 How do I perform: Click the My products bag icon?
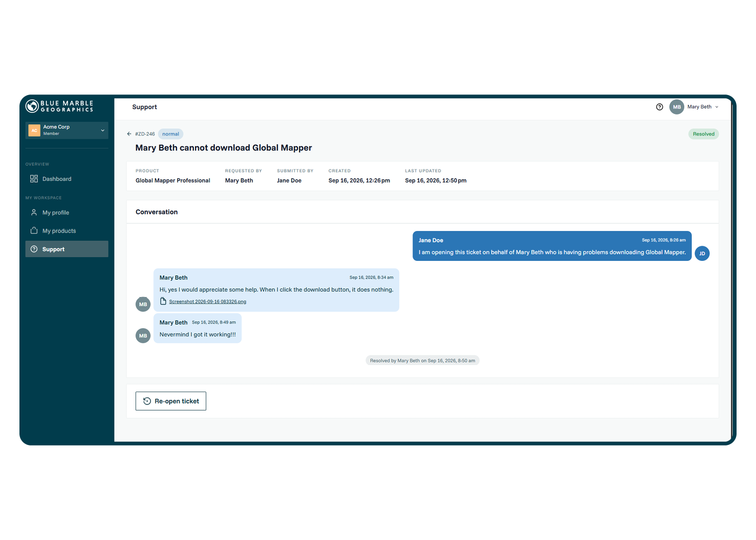click(x=34, y=231)
